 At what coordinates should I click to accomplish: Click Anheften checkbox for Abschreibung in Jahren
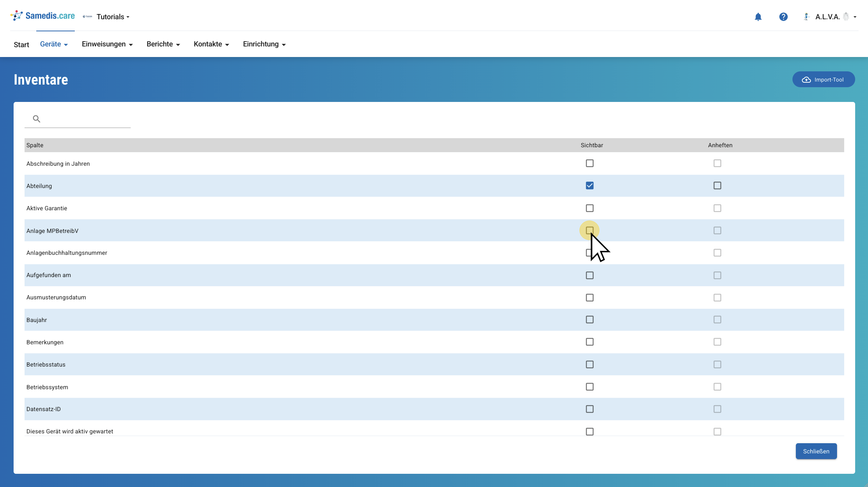coord(717,163)
